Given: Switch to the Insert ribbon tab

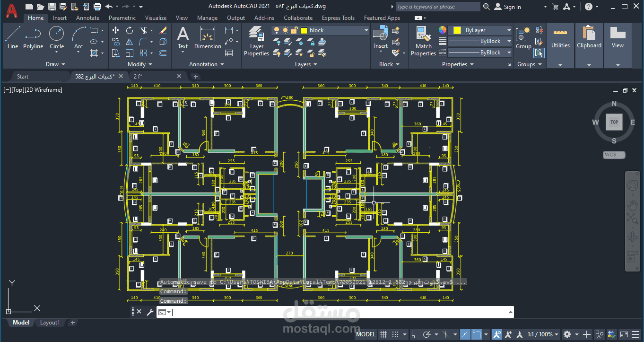Looking at the screenshot, I should (x=60, y=18).
